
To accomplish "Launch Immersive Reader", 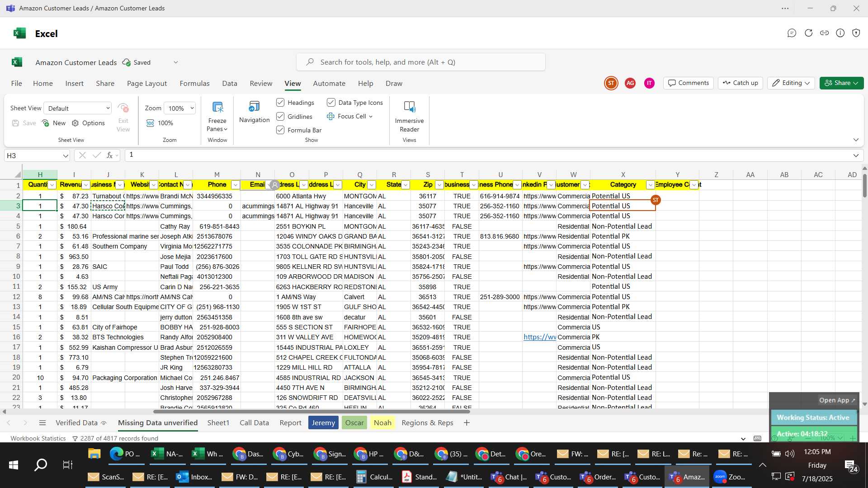I will click(x=409, y=107).
